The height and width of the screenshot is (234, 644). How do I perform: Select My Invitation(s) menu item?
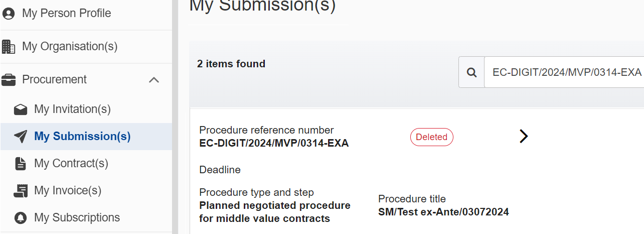72,109
